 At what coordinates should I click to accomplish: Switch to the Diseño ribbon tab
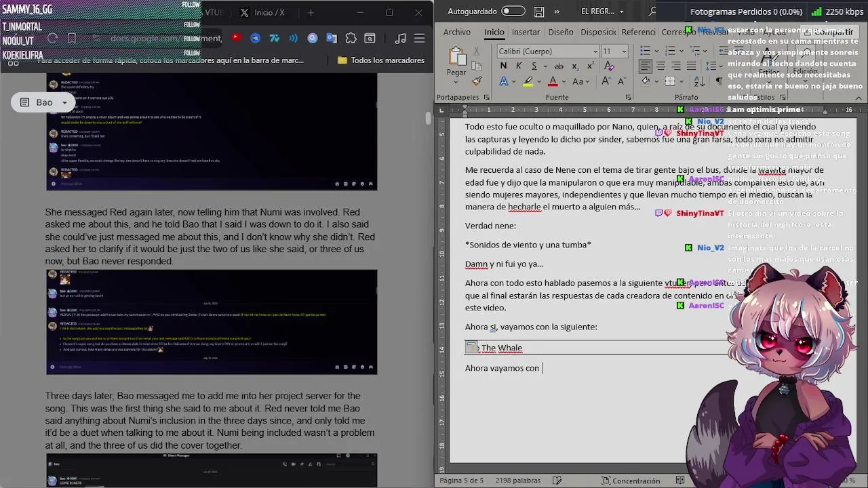(561, 32)
